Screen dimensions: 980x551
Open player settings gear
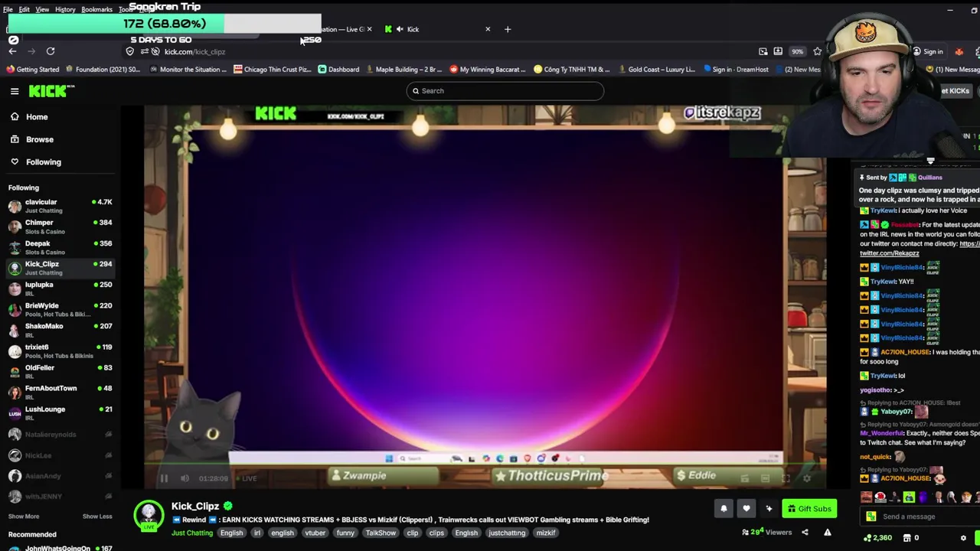(x=806, y=479)
